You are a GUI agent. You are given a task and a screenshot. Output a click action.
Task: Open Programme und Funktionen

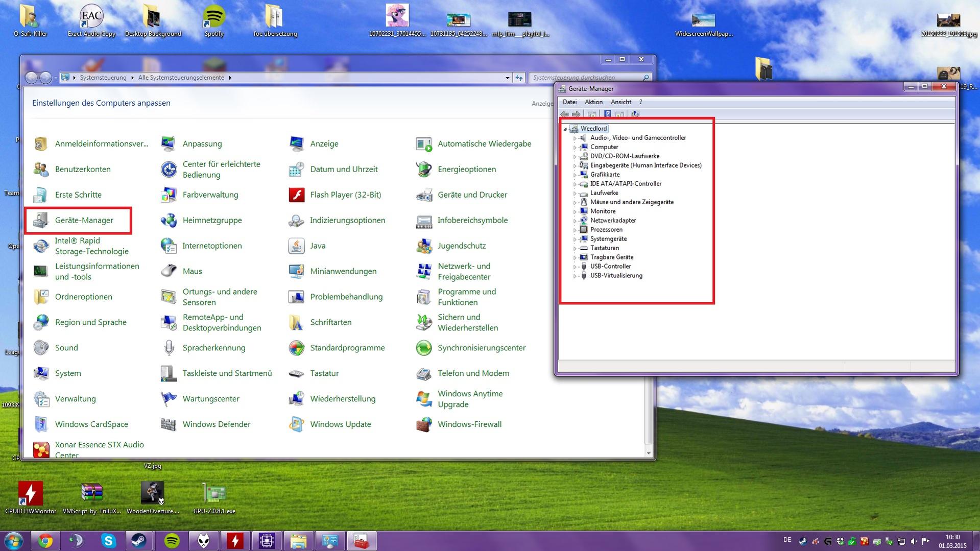coord(467,297)
